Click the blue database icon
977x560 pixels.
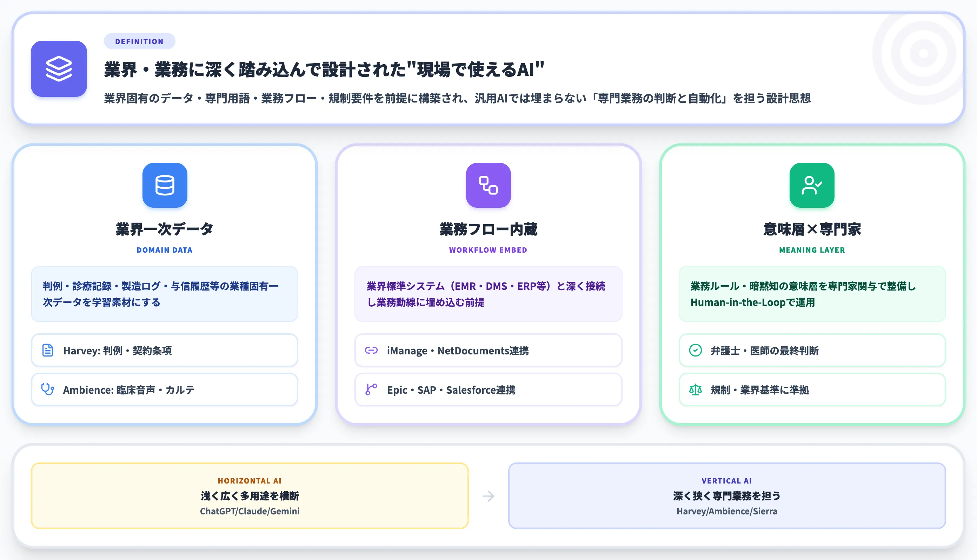(x=165, y=185)
